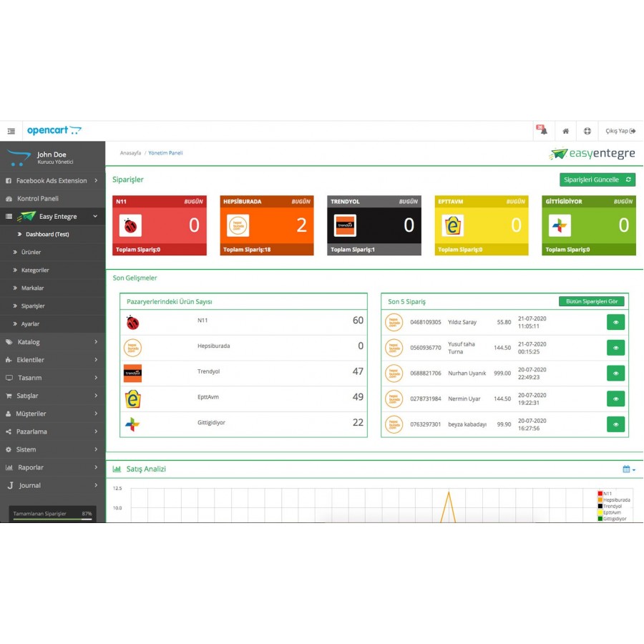Click the N11 icon in product count list
The height and width of the screenshot is (644, 644).
pos(132,323)
